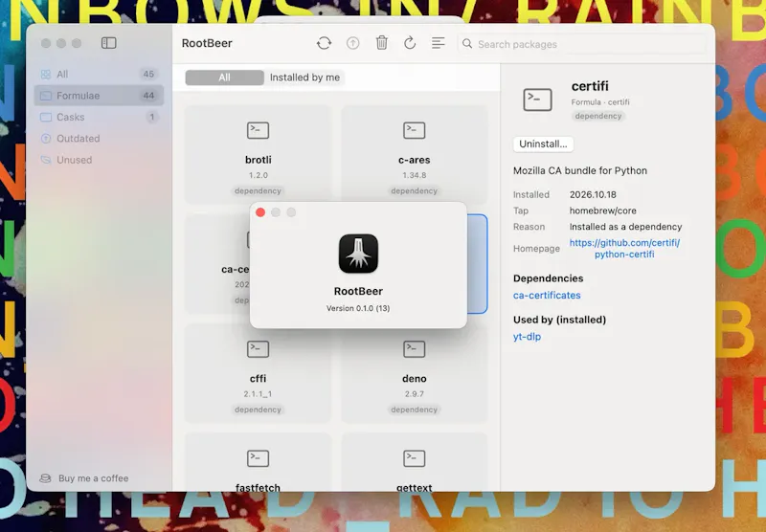Switch to Installed by me tab

click(304, 78)
